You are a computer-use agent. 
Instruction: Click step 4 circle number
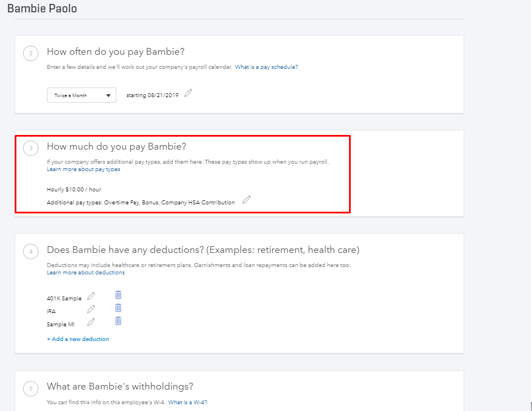click(x=31, y=252)
